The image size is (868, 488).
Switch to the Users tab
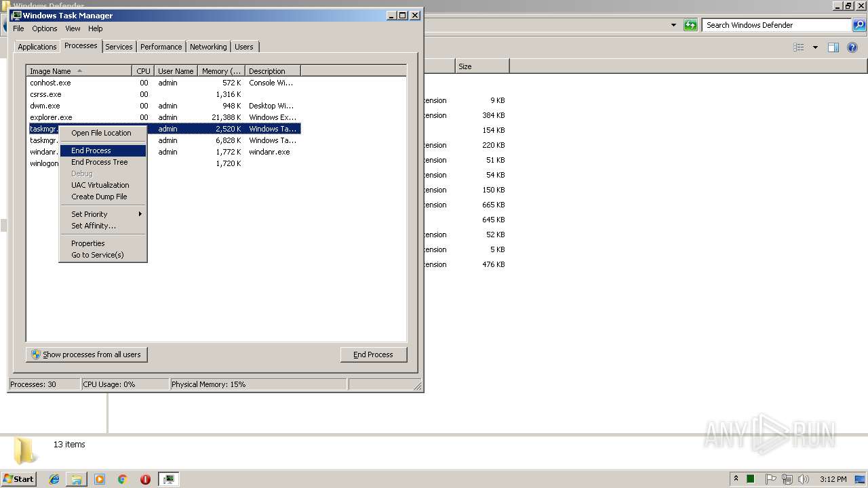[x=244, y=47]
